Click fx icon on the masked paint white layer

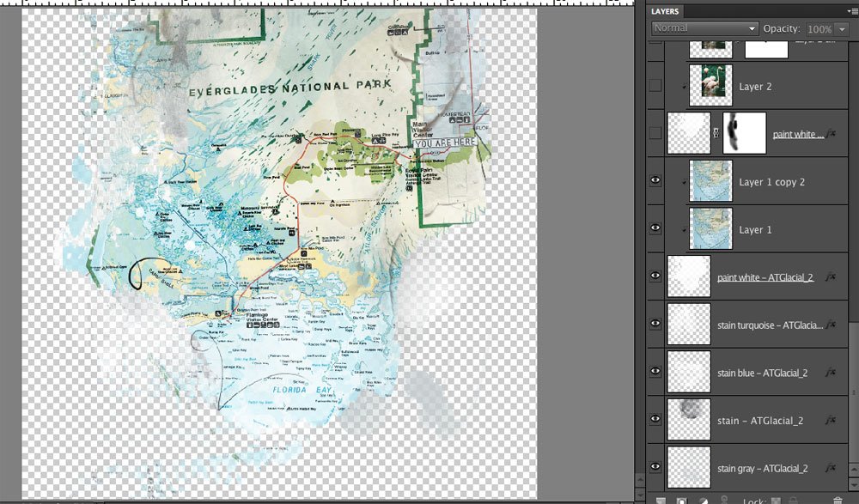tap(831, 134)
